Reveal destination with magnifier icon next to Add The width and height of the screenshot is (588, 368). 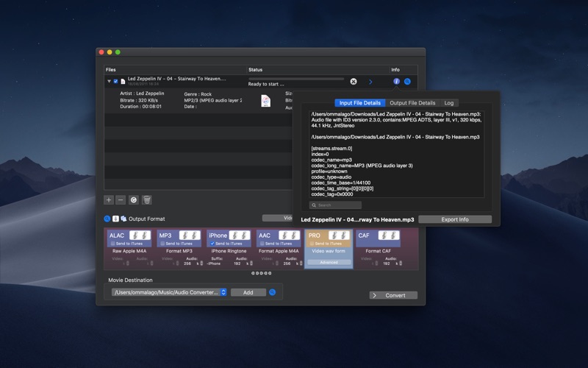pyautogui.click(x=272, y=292)
